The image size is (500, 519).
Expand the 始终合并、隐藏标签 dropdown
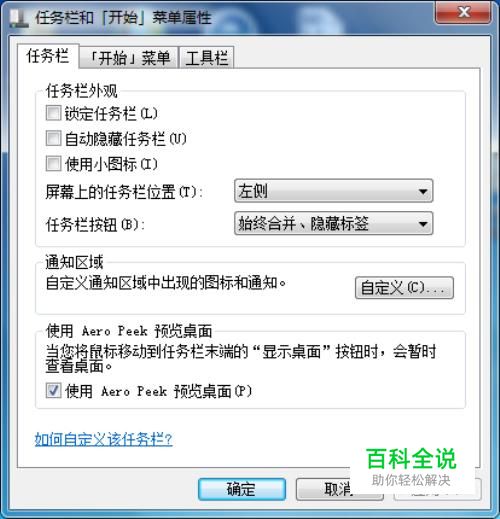point(334,223)
